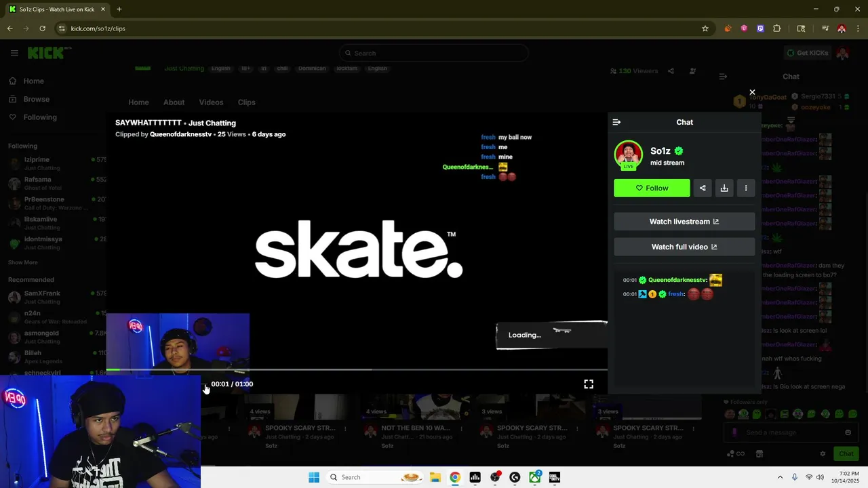868x488 pixels.
Task: Open Get KICKs button
Action: point(807,53)
